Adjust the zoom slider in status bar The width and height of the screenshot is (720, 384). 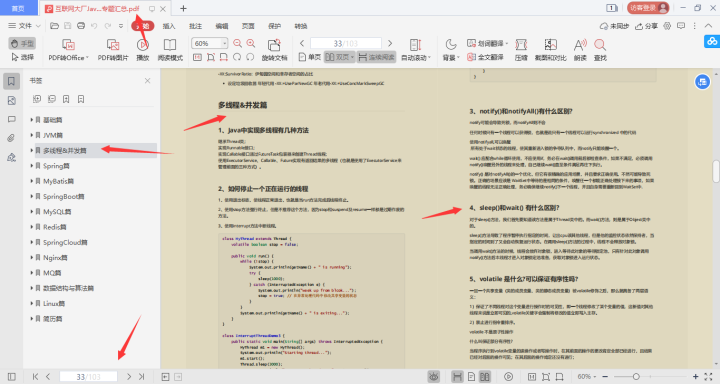tap(636, 377)
